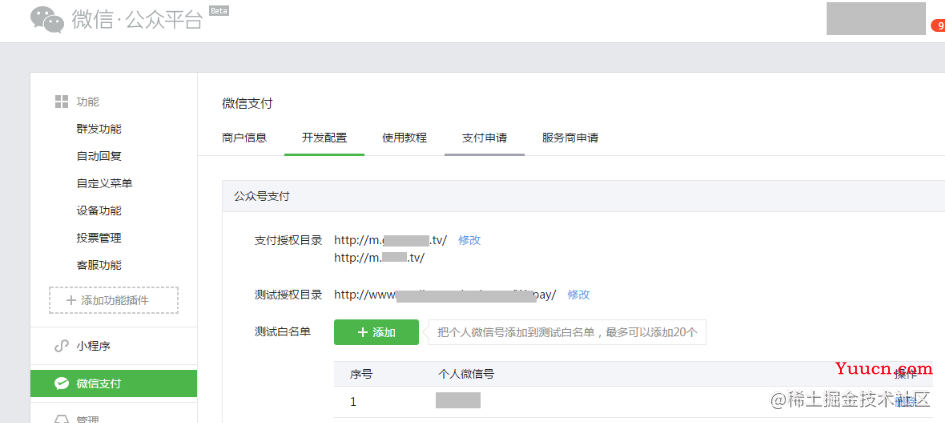The image size is (945, 423).
Task: Click the blurred account avatar at top right
Action: [x=876, y=18]
